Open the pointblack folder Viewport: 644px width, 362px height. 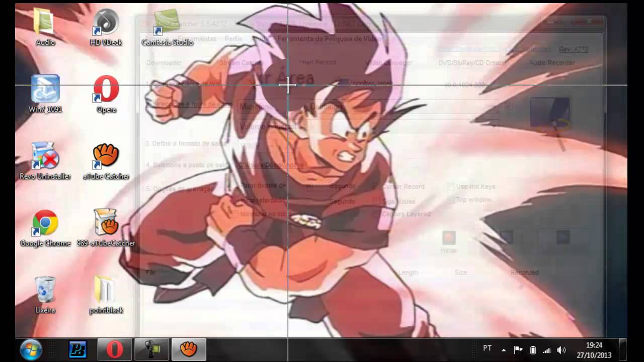click(106, 295)
